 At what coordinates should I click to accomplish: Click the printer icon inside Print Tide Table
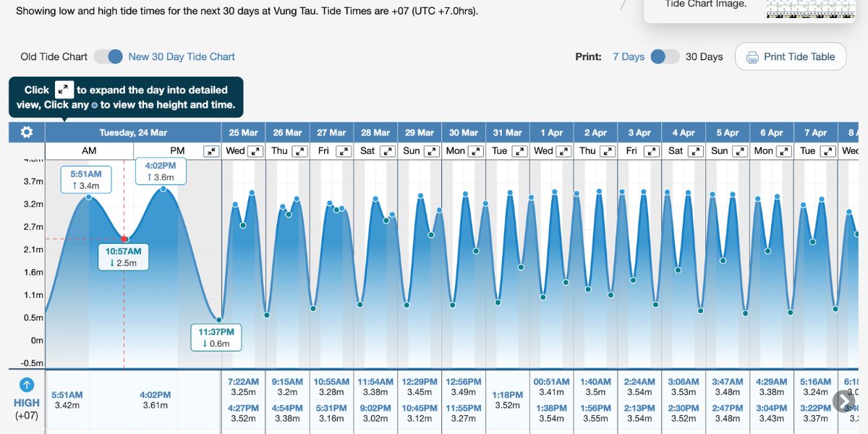(x=754, y=56)
